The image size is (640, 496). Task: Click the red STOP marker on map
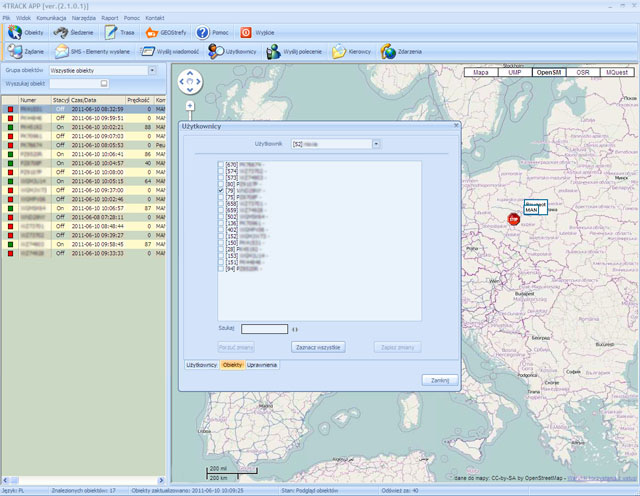pyautogui.click(x=513, y=219)
